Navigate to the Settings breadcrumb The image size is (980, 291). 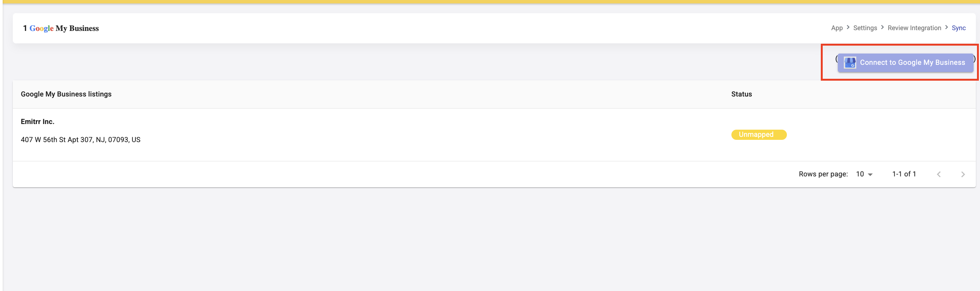coord(865,28)
